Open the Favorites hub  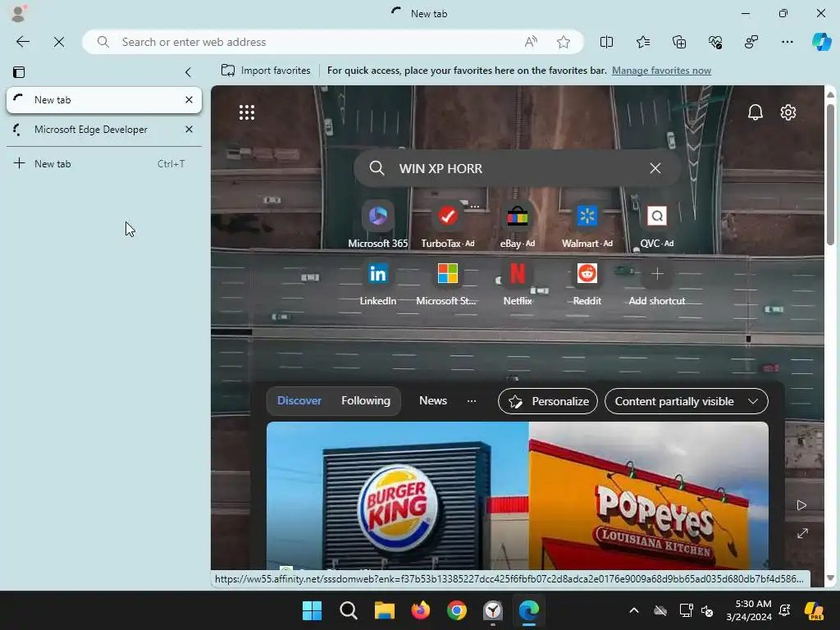point(643,42)
